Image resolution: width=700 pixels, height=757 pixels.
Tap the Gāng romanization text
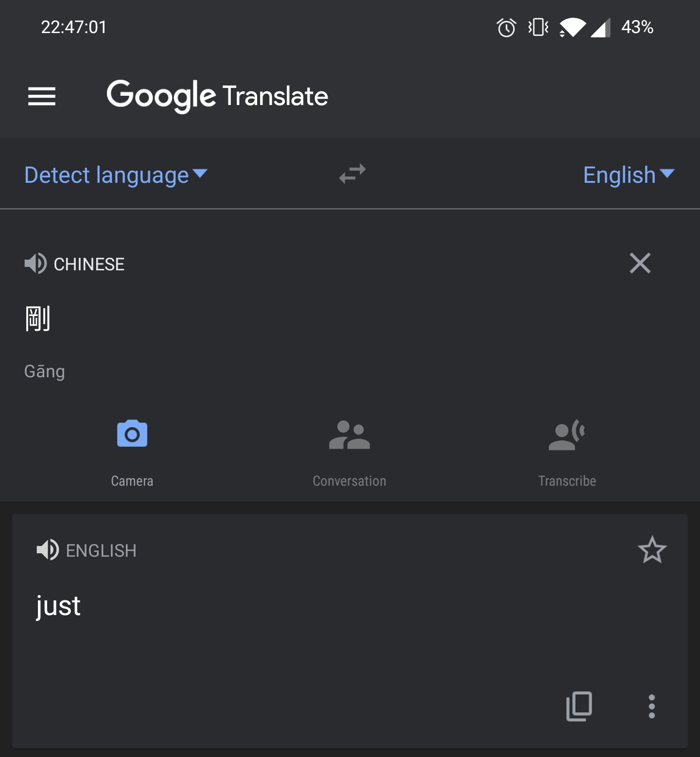[x=45, y=371]
